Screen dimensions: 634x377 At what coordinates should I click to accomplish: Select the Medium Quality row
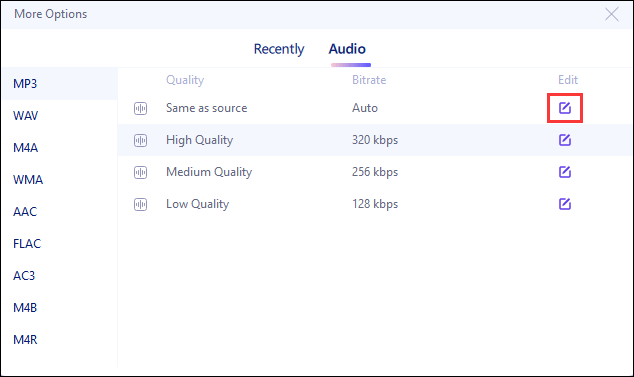coord(375,172)
